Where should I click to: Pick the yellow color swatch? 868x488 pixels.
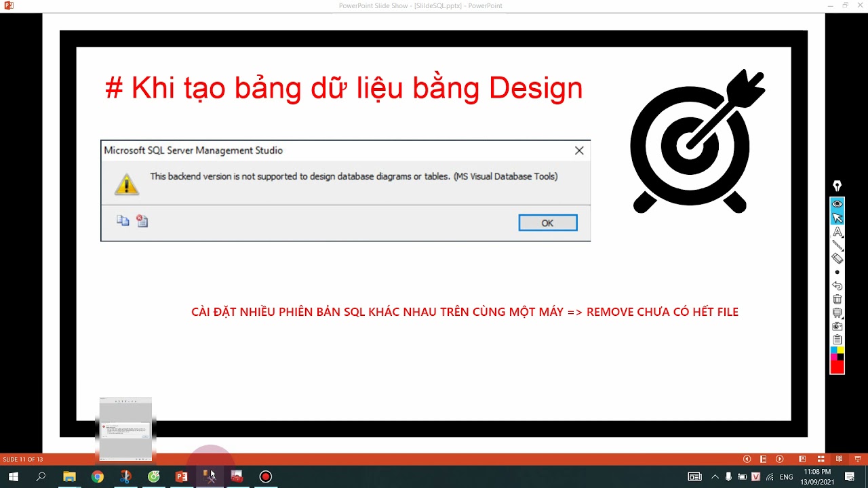840,350
